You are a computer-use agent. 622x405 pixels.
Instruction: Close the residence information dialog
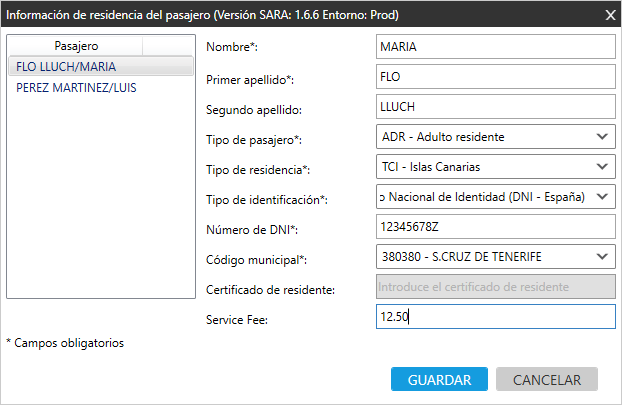(610, 14)
